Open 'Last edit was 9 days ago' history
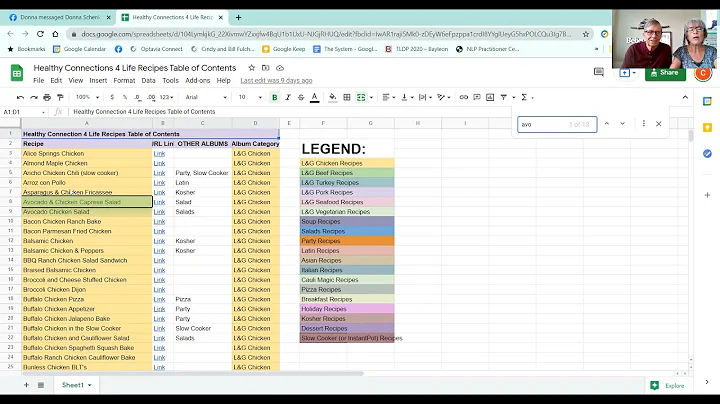The image size is (720, 404). 276,80
